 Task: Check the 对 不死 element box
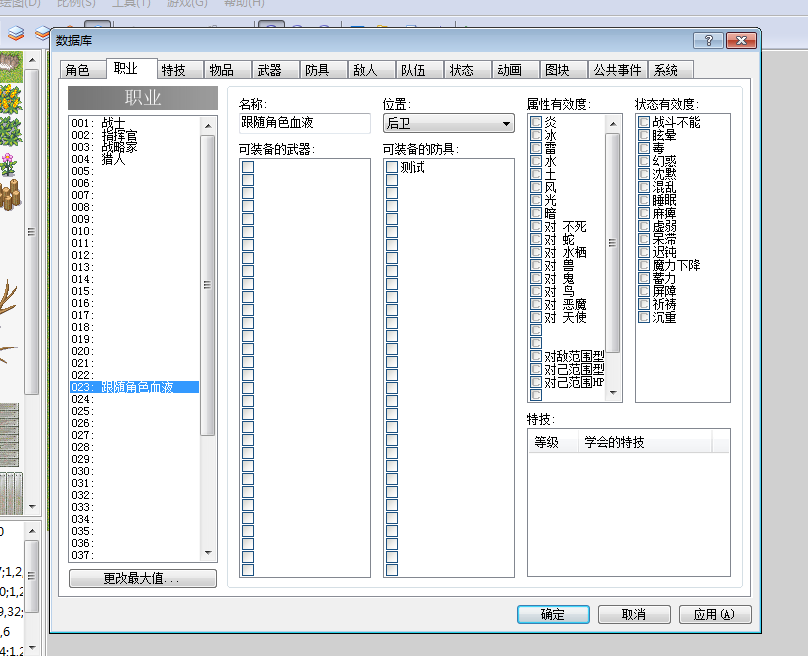[536, 226]
